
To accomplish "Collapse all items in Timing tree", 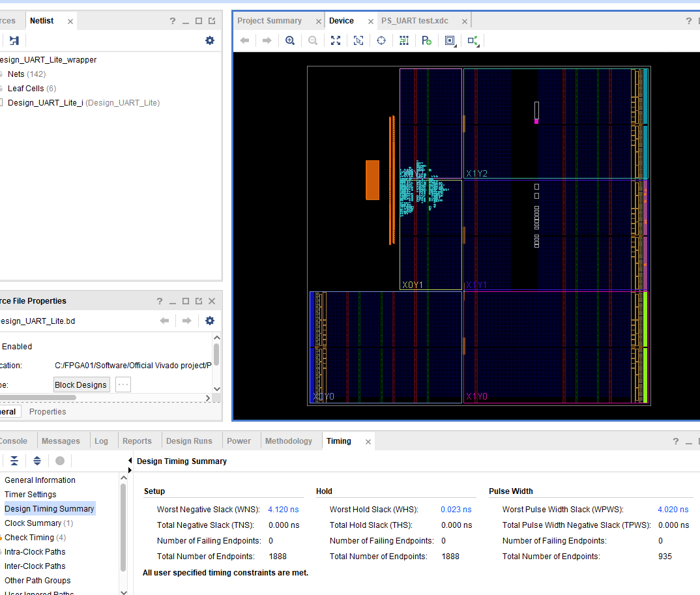I will [14, 461].
